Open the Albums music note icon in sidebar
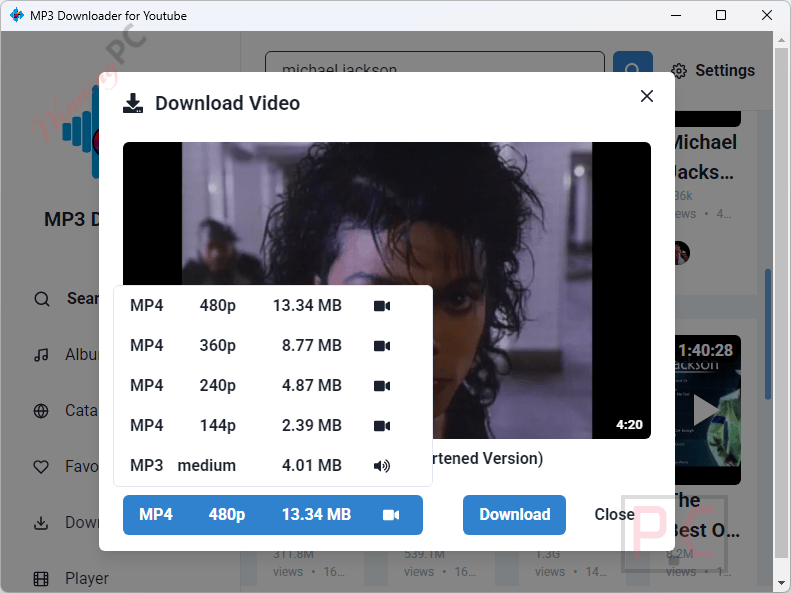791x593 pixels. click(x=41, y=355)
